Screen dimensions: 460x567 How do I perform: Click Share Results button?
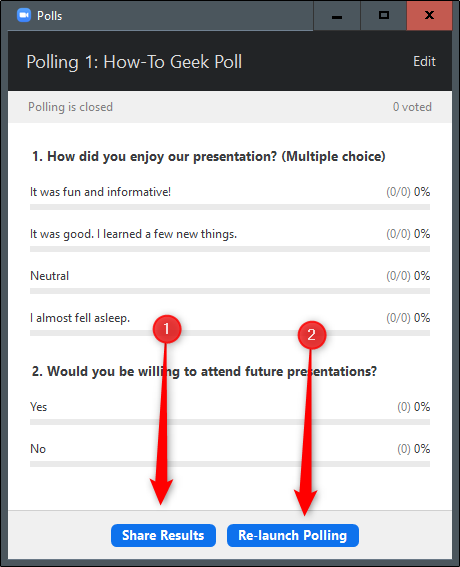163,535
